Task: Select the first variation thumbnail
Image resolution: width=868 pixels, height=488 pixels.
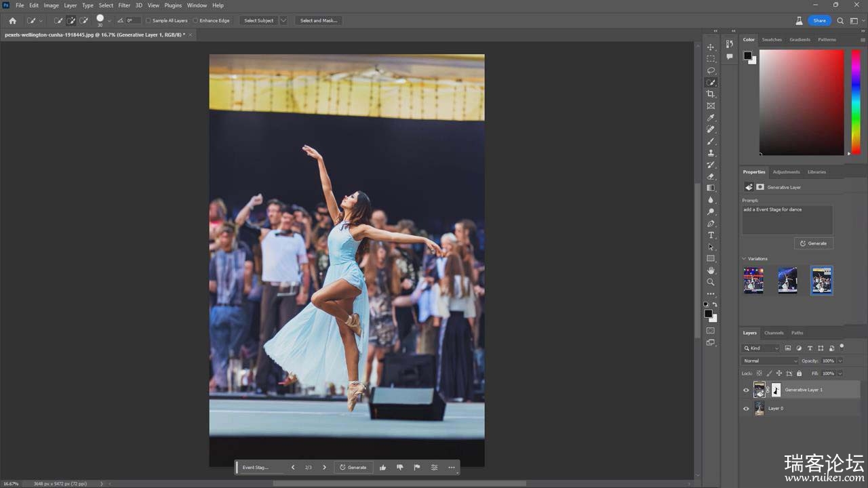Action: click(753, 280)
